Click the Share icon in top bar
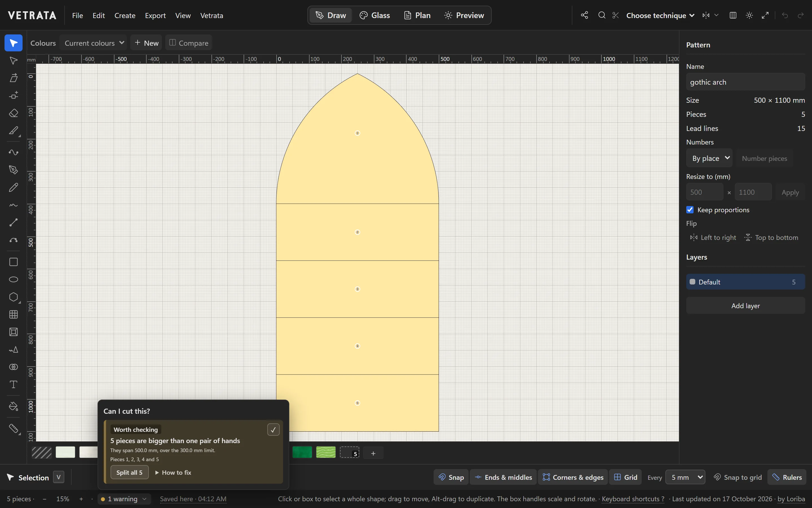Image resolution: width=812 pixels, height=508 pixels. (584, 15)
